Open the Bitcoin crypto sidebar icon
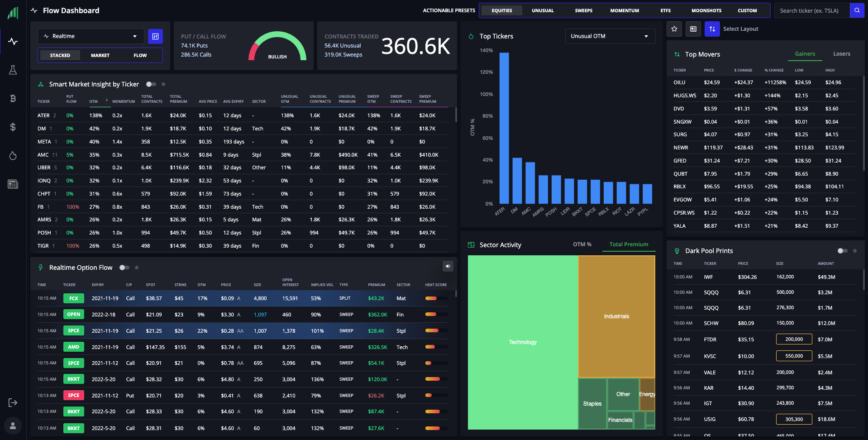Screen dimensions: 868x440 13,98
